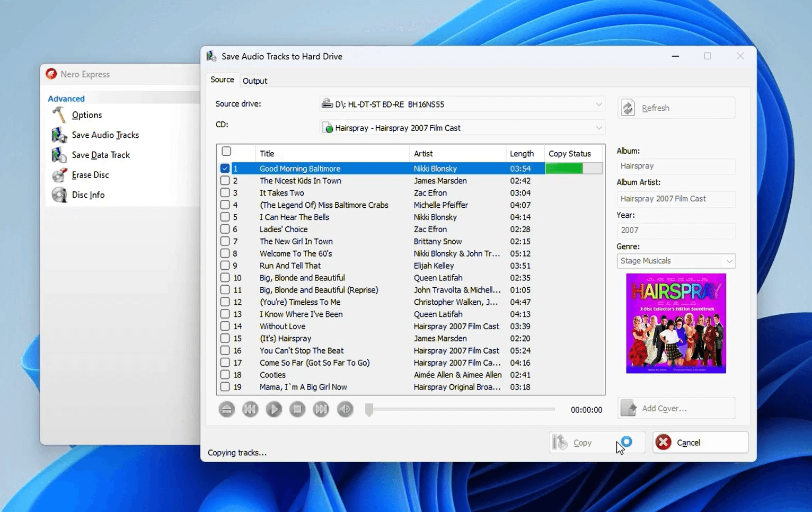Click the Save Audio Tracks dialog title icon
The height and width of the screenshot is (512, 812).
click(x=211, y=56)
